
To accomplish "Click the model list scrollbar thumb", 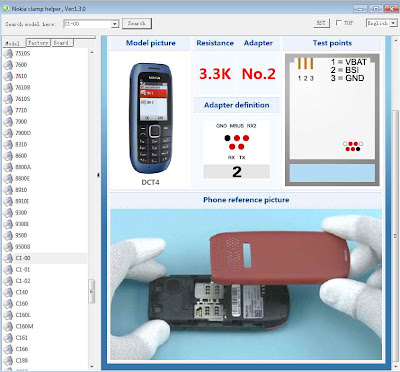I will (92, 291).
